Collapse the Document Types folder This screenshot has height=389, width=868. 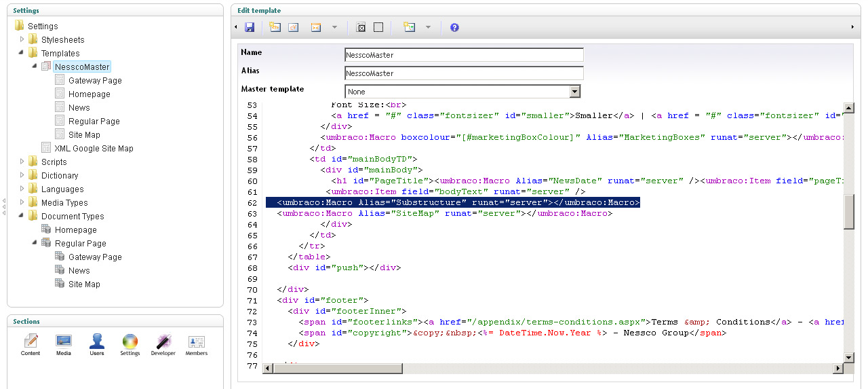[x=22, y=216]
